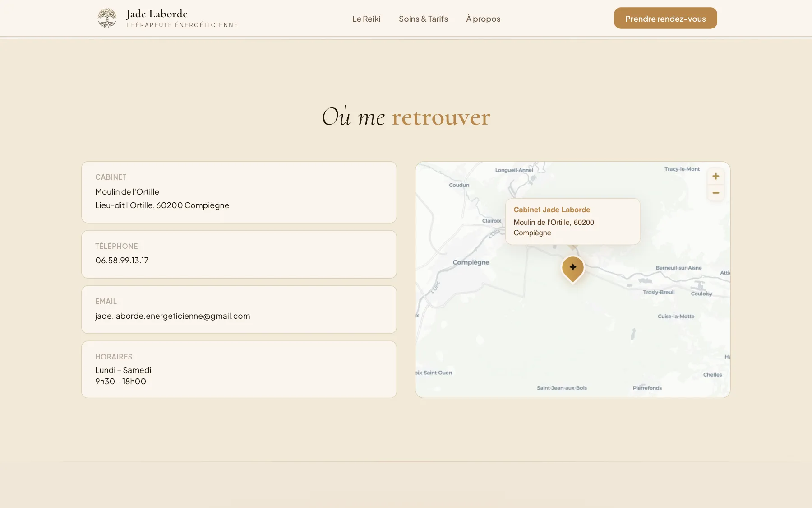Click the tree of life logo icon

107,19
